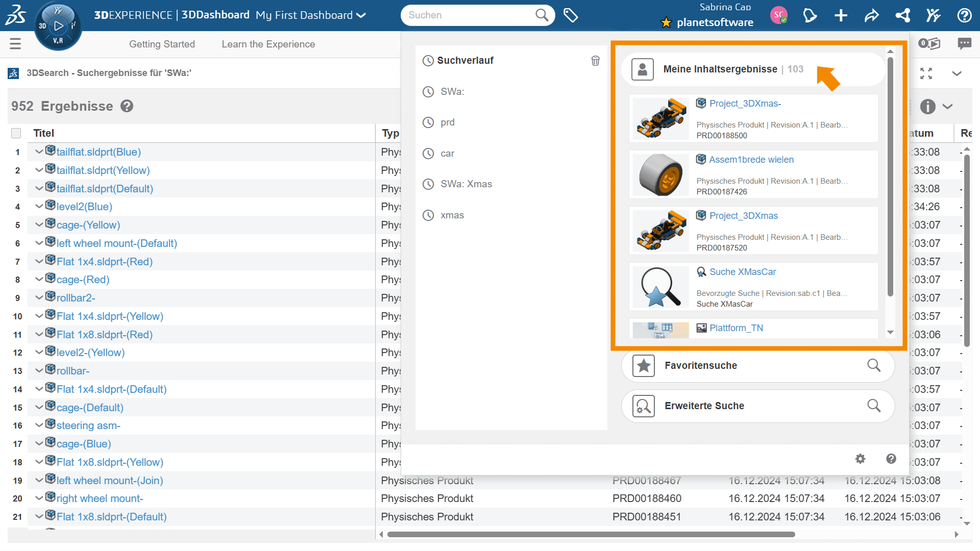The image size is (980, 551).
Task: Expand the tailflat.sldprt(Blue) row chevron
Action: coord(39,152)
